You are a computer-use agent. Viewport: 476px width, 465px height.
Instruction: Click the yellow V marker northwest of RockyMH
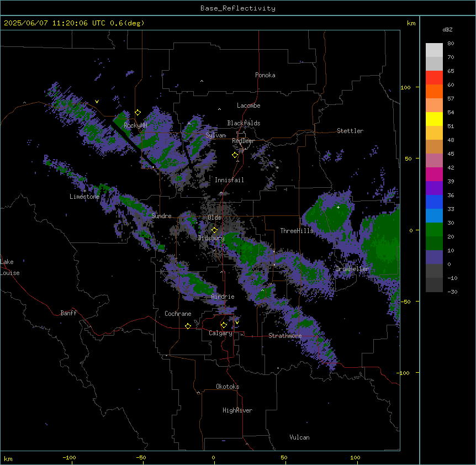point(97,102)
